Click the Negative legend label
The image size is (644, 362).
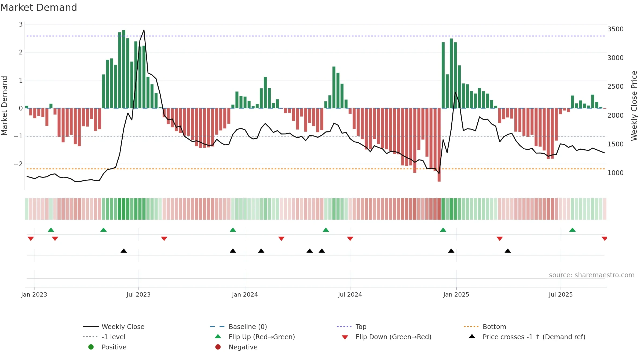243,347
